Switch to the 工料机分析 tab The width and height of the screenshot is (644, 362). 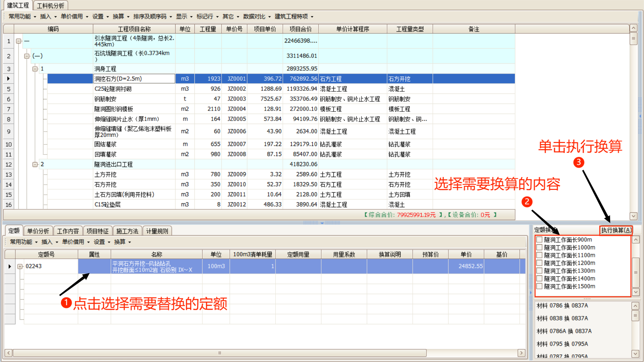click(51, 5)
